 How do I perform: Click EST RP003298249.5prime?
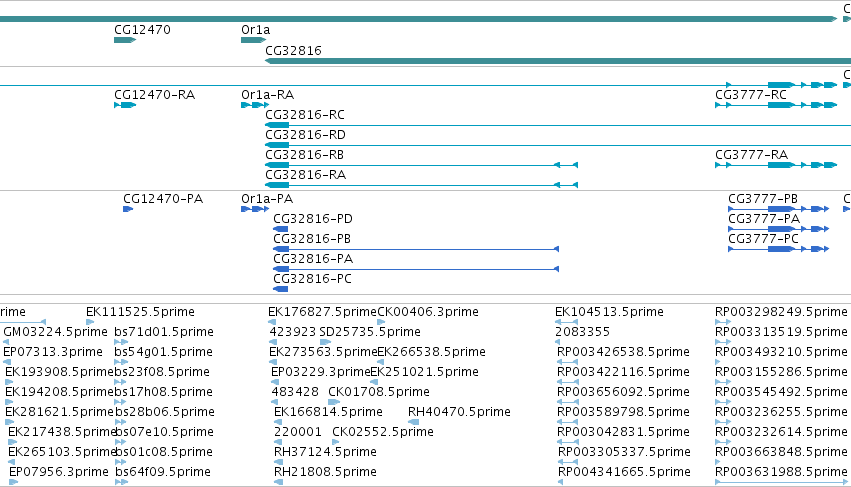point(781,312)
